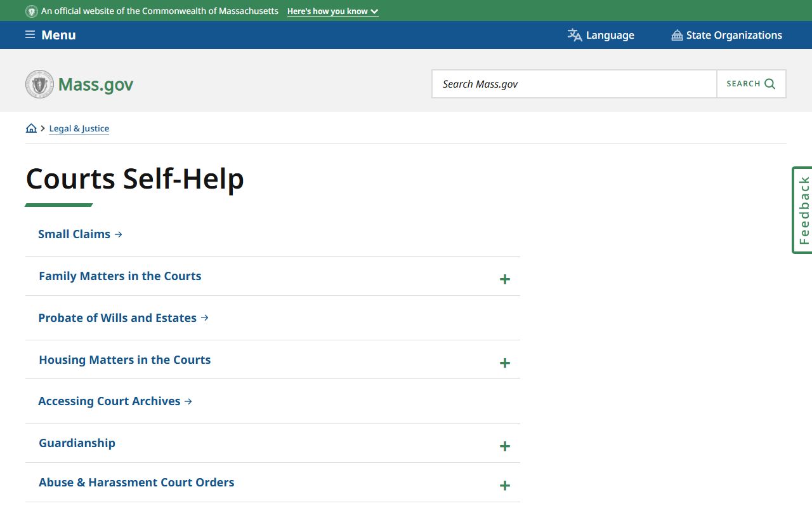
Task: Open the Small Claims link
Action: tap(80, 234)
